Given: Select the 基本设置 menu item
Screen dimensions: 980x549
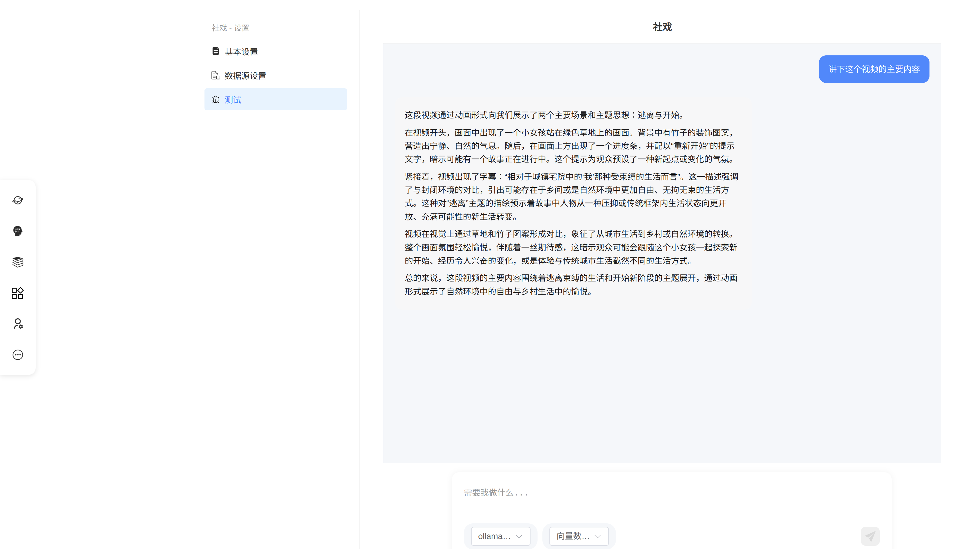Looking at the screenshot, I should click(241, 52).
